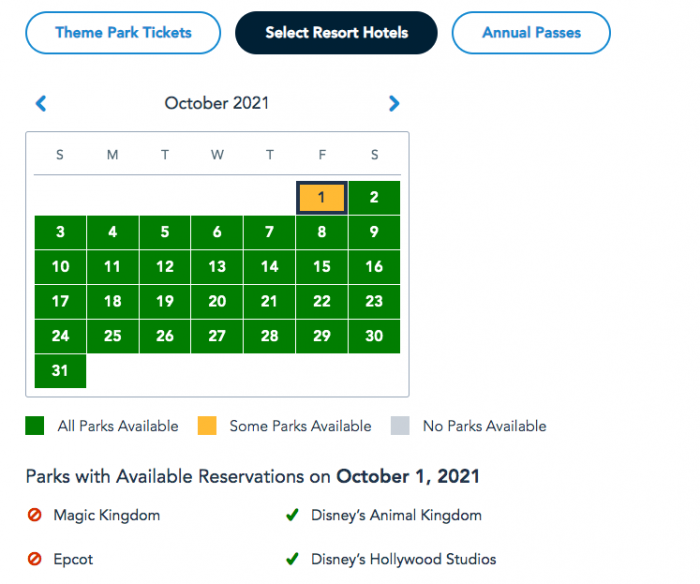The image size is (700, 584).
Task: Select October 1 on the calendar
Action: click(321, 198)
